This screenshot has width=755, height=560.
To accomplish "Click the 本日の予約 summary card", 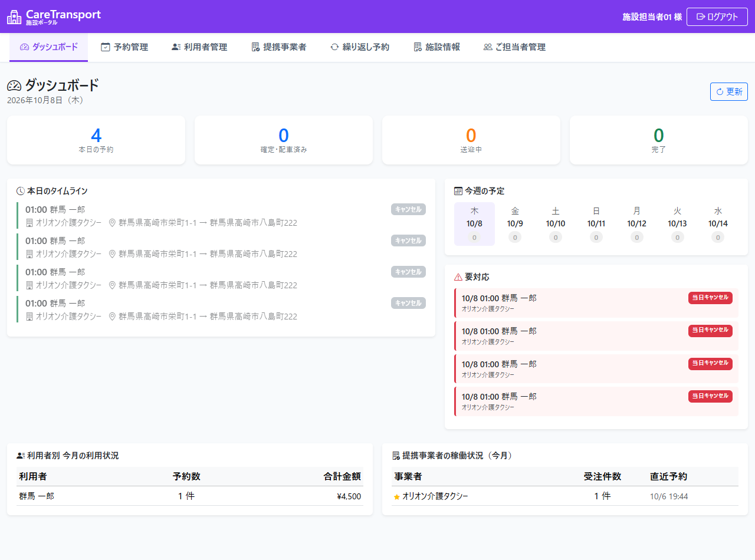I will (x=96, y=140).
